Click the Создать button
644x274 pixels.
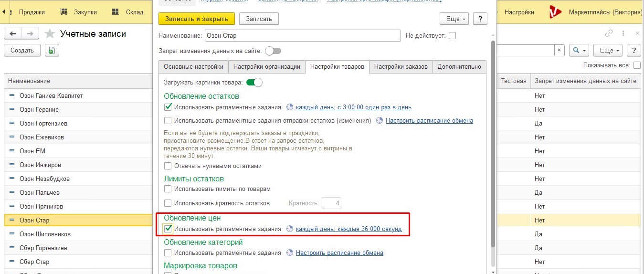tap(22, 50)
